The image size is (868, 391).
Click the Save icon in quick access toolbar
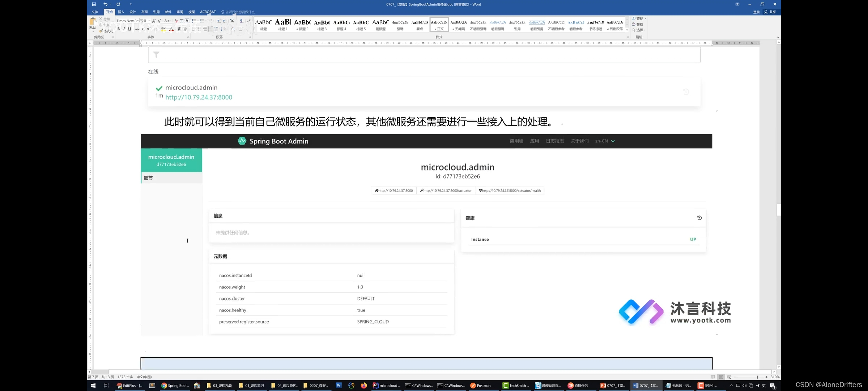[x=94, y=4]
